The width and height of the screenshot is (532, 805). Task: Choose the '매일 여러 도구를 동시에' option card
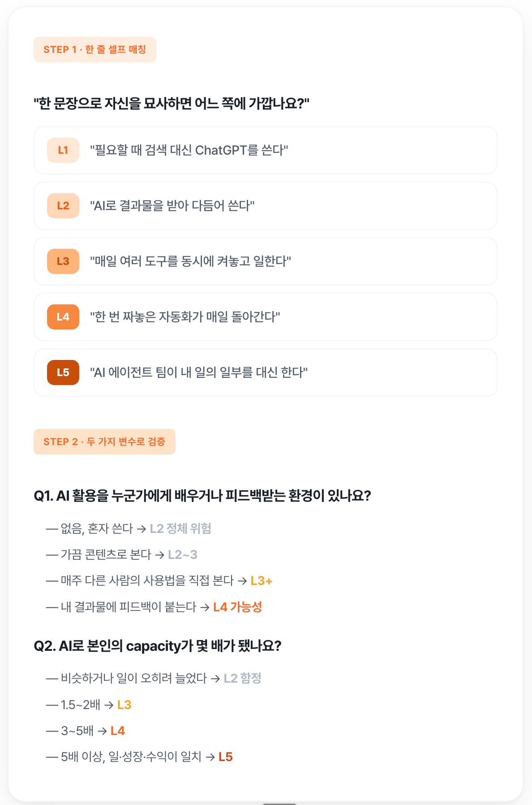click(266, 261)
